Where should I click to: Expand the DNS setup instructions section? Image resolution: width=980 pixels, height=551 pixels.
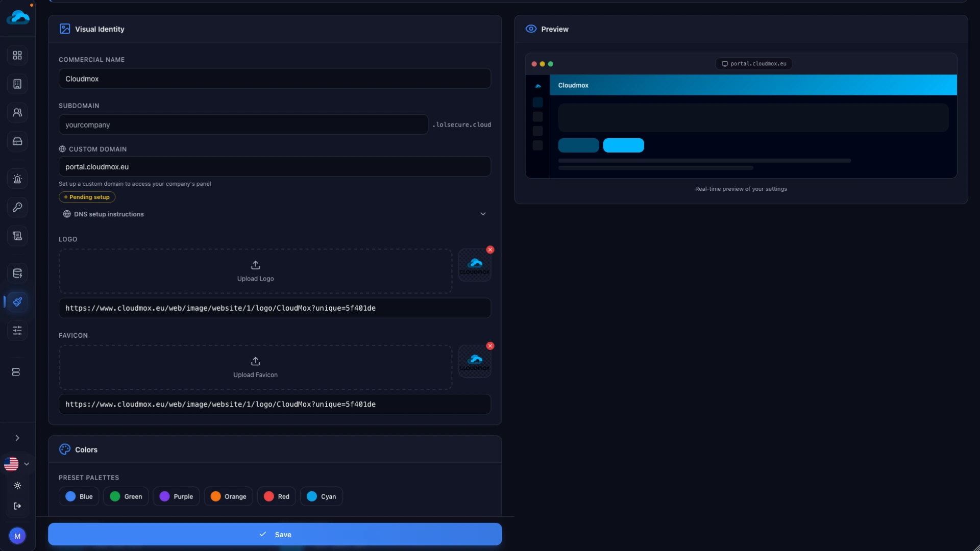point(275,214)
